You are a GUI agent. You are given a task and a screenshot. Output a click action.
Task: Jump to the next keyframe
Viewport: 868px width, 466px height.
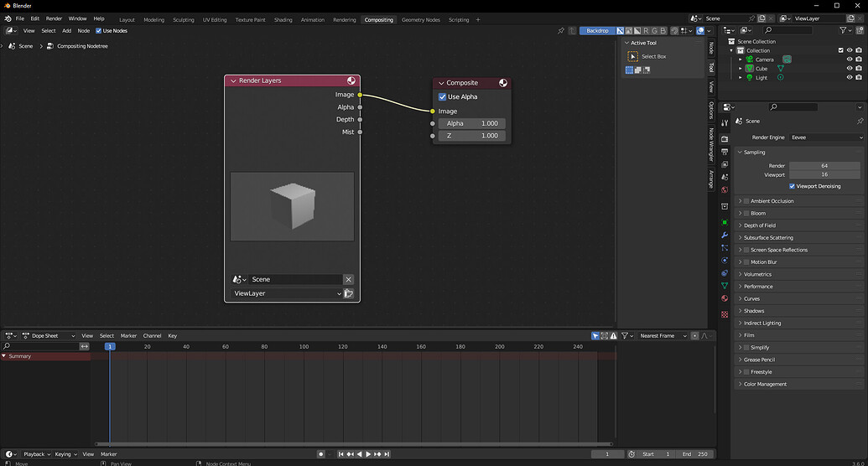[x=377, y=454]
